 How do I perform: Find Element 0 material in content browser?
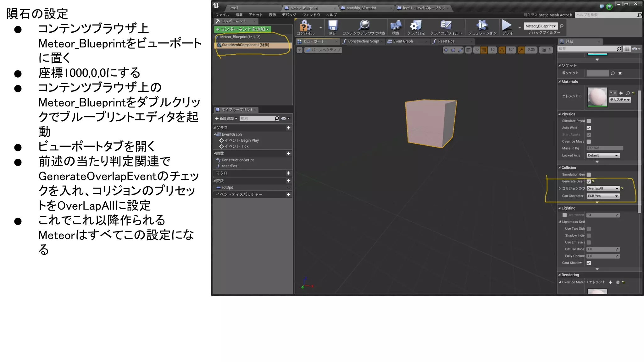point(628,93)
